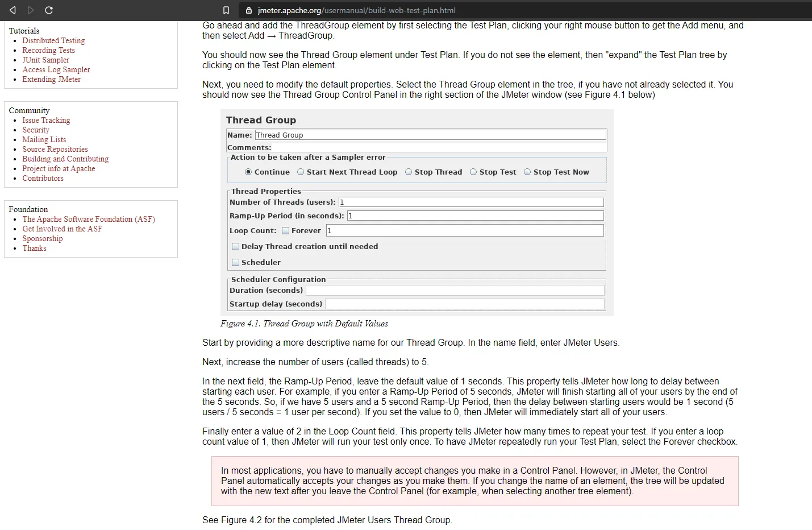Focus the Startup delay (seconds) field
Viewport: 812px width, 530px height.
[464, 304]
